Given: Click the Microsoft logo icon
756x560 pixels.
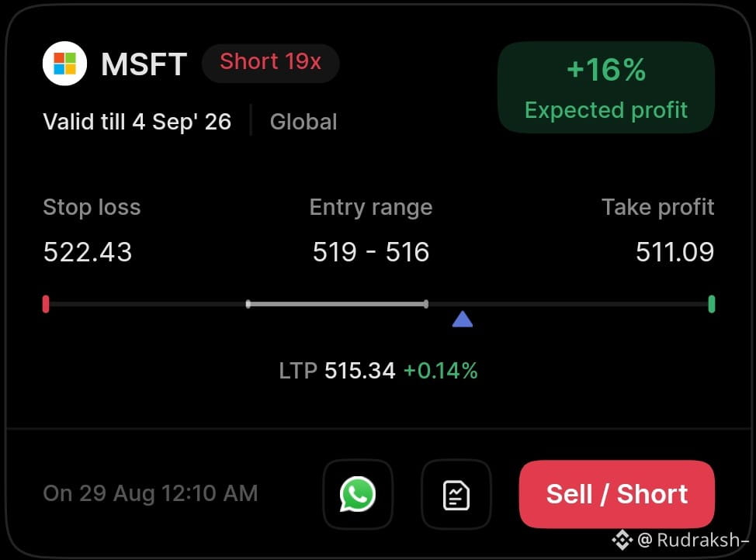Looking at the screenshot, I should tap(64, 64).
